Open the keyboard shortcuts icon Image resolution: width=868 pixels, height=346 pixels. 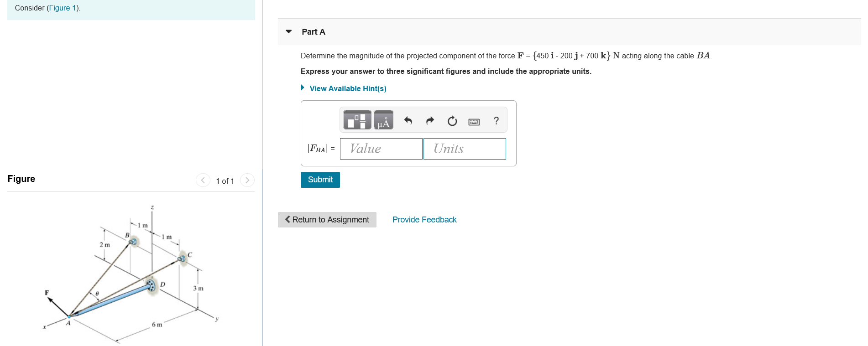474,121
